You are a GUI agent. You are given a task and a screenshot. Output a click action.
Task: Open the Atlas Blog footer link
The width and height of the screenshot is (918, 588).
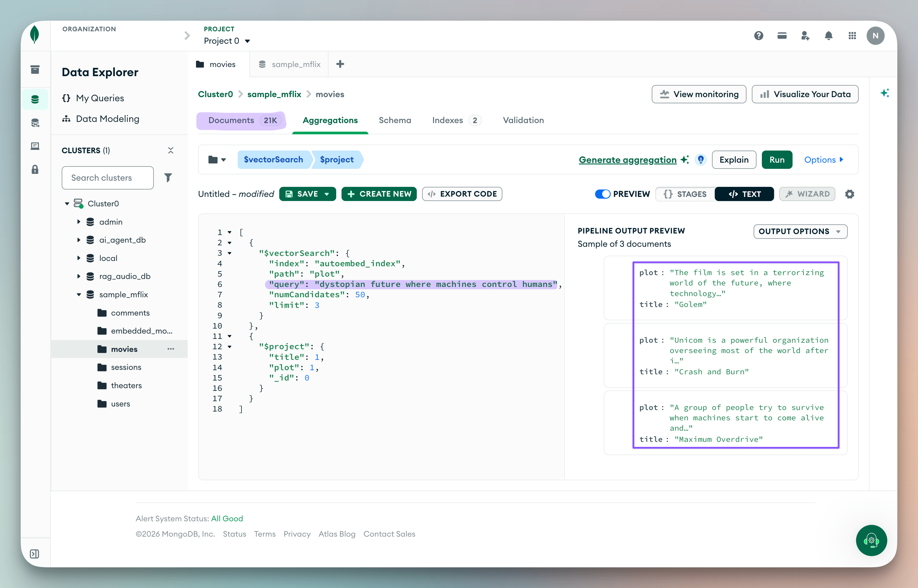[337, 534]
